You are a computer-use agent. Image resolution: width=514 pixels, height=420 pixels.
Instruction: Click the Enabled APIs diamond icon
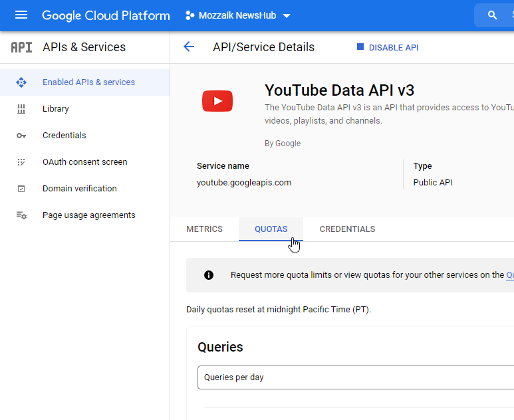pos(21,82)
